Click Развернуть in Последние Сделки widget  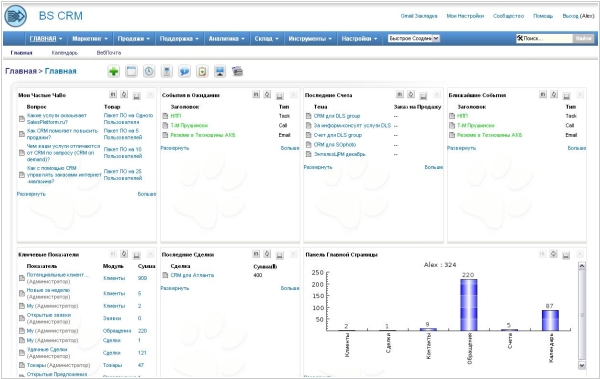pyautogui.click(x=174, y=288)
